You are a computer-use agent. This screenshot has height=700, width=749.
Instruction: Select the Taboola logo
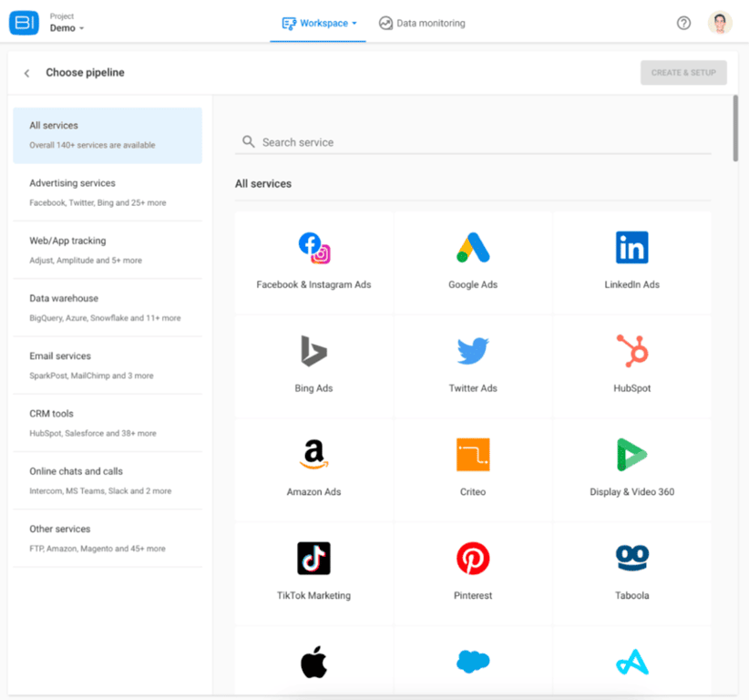[632, 558]
